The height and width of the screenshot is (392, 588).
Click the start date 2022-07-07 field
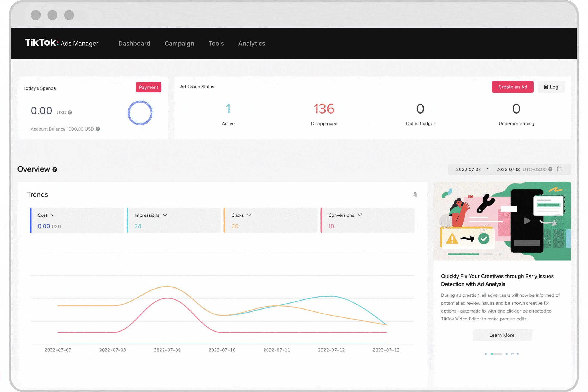click(468, 169)
